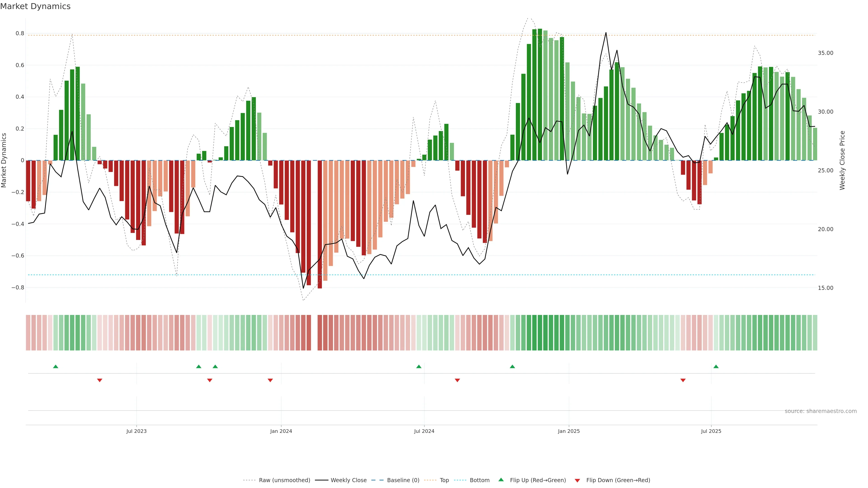Hide the Top threshold legend entry

click(444, 480)
